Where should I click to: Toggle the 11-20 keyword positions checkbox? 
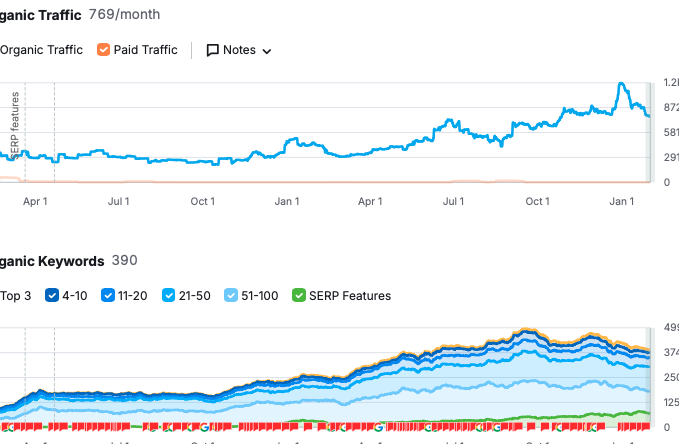[108, 295]
